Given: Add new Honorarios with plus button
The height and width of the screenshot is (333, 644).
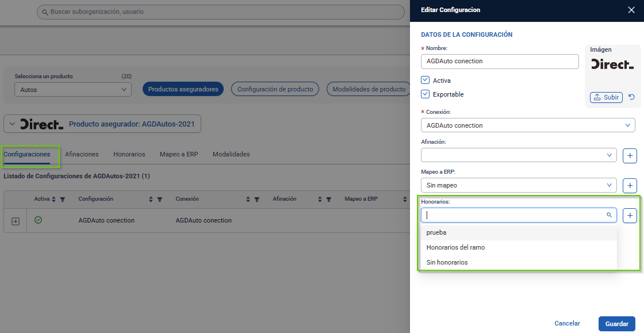Looking at the screenshot, I should (x=630, y=216).
